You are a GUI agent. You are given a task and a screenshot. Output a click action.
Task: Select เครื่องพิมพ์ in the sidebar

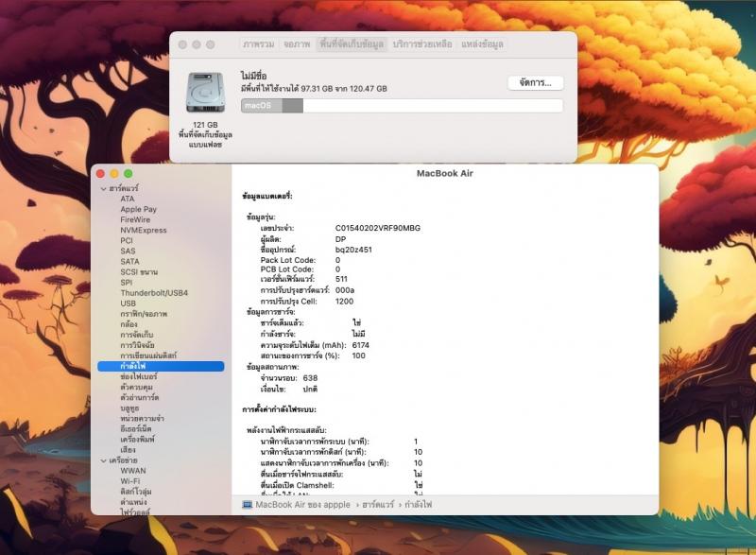137,440
